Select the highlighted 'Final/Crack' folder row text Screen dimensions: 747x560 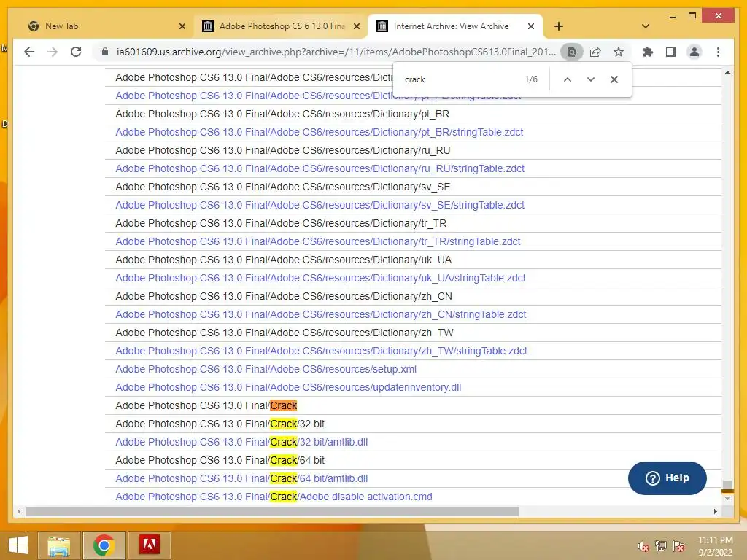206,405
